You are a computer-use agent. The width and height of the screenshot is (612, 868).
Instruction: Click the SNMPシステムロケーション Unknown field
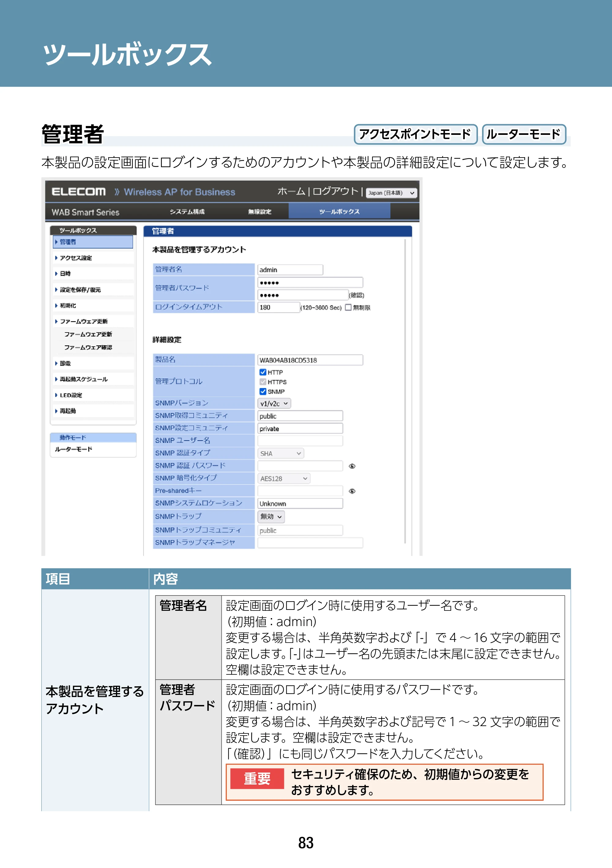pos(300,503)
